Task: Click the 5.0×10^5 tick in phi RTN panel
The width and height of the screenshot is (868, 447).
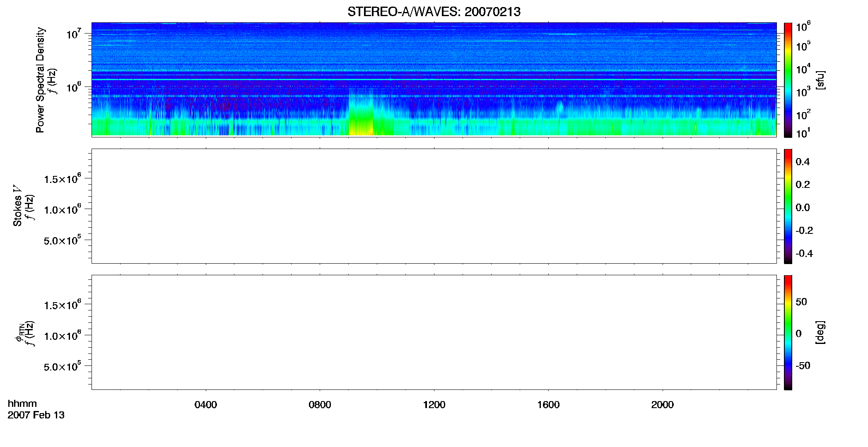Action: 63,366
